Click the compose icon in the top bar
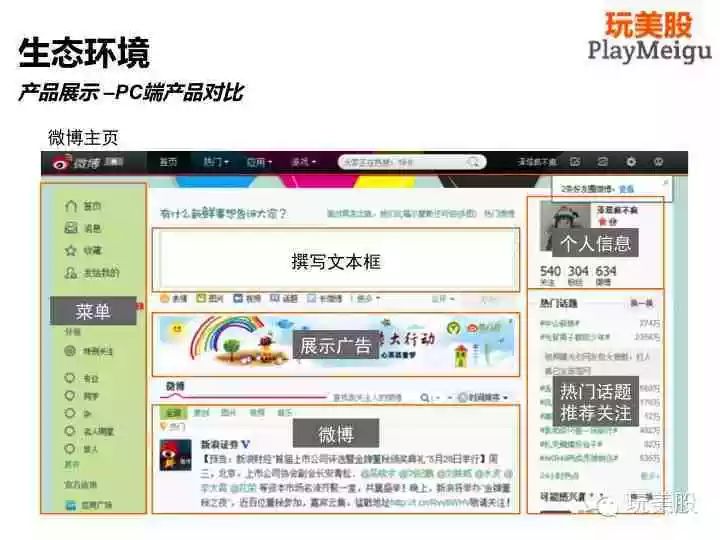Image resolution: width=720 pixels, height=540 pixels. click(x=575, y=162)
